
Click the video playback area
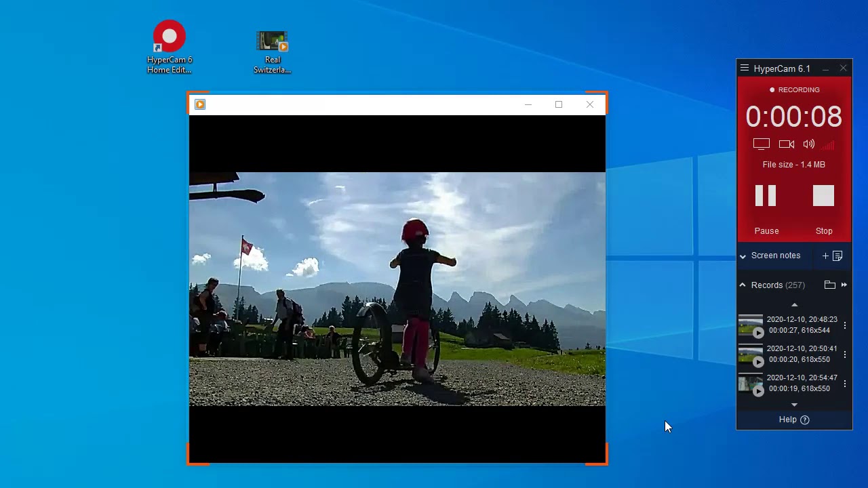[397, 289]
